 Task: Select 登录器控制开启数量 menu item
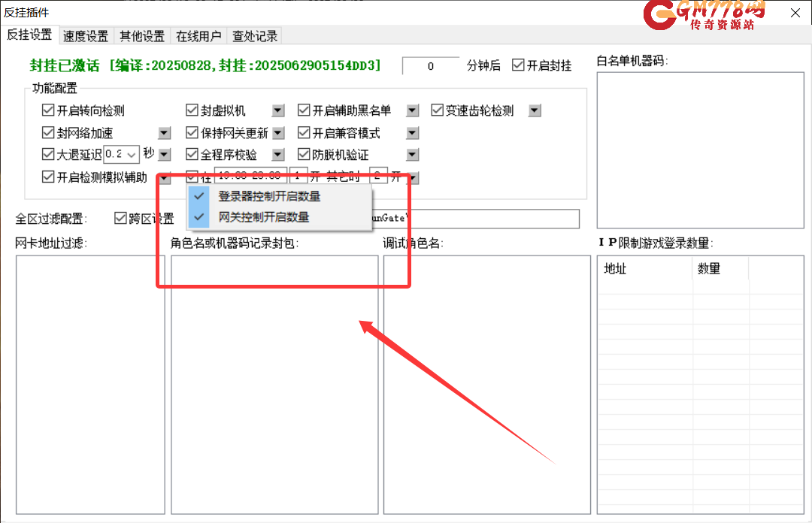coord(269,196)
